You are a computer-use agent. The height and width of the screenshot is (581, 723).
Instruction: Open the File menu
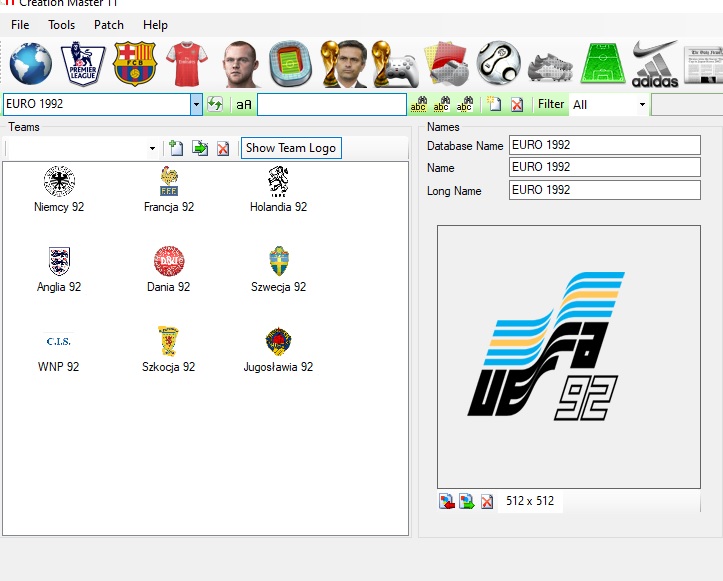[x=20, y=25]
